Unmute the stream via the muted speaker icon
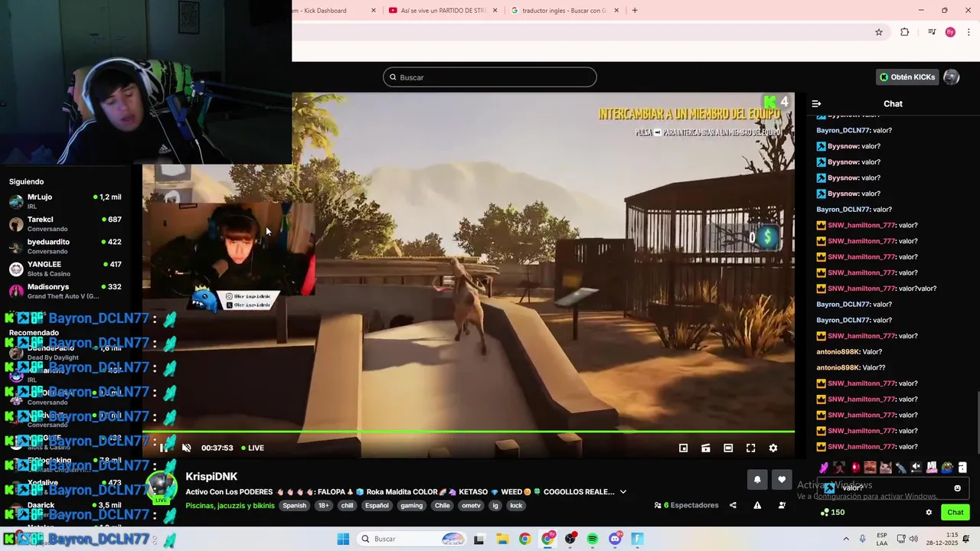Image resolution: width=980 pixels, height=551 pixels. [x=186, y=448]
